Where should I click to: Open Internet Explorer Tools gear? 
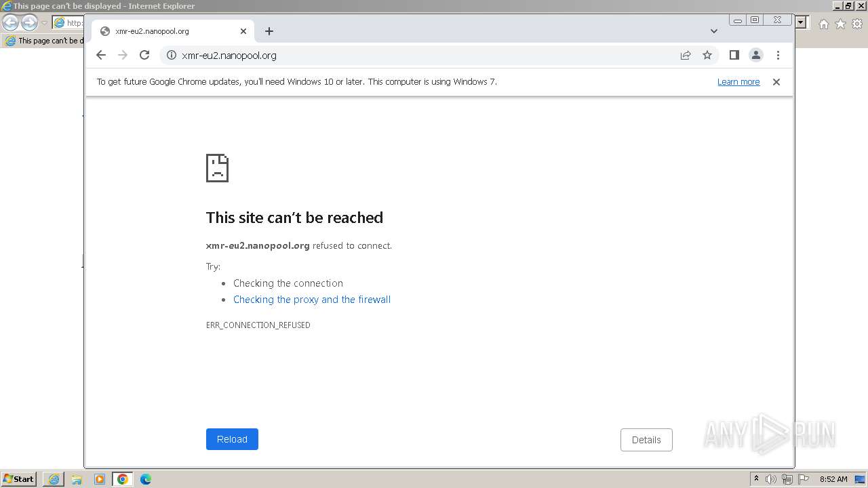pyautogui.click(x=857, y=24)
